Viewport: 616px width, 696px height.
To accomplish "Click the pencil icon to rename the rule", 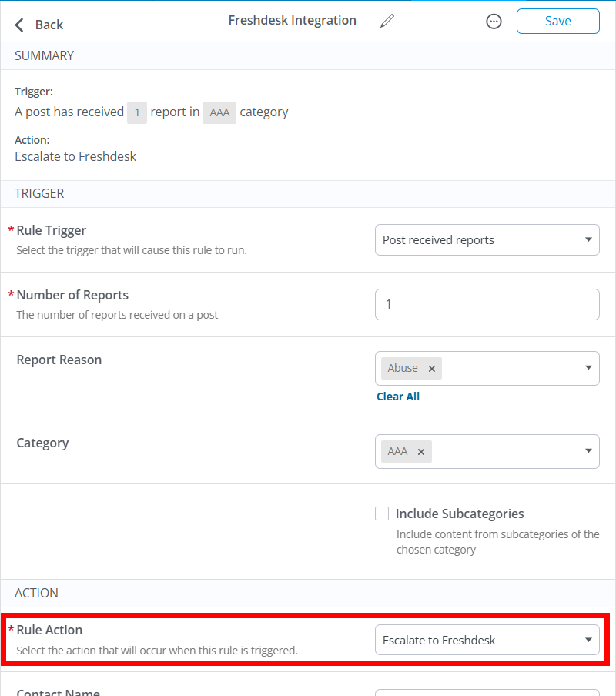I will pyautogui.click(x=387, y=21).
